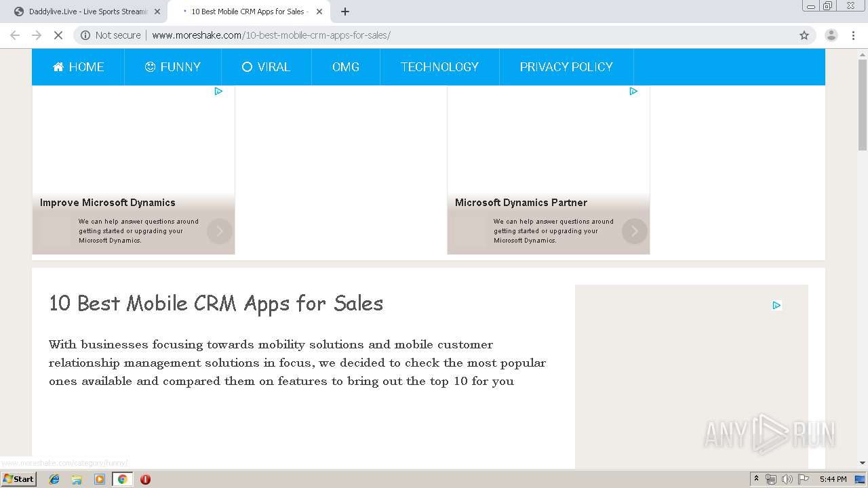Close the 10 Best Mobile CRM Apps tab
The image size is (868, 488).
(x=319, y=12)
